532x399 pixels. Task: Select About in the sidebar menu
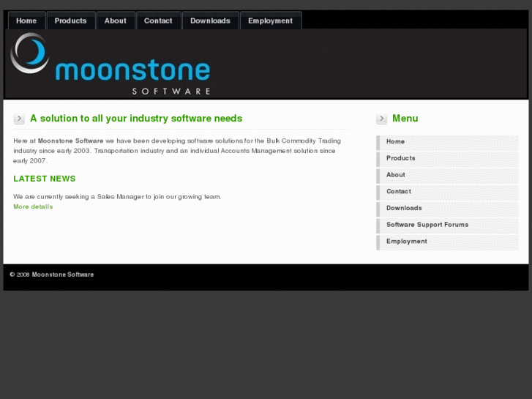coord(447,176)
